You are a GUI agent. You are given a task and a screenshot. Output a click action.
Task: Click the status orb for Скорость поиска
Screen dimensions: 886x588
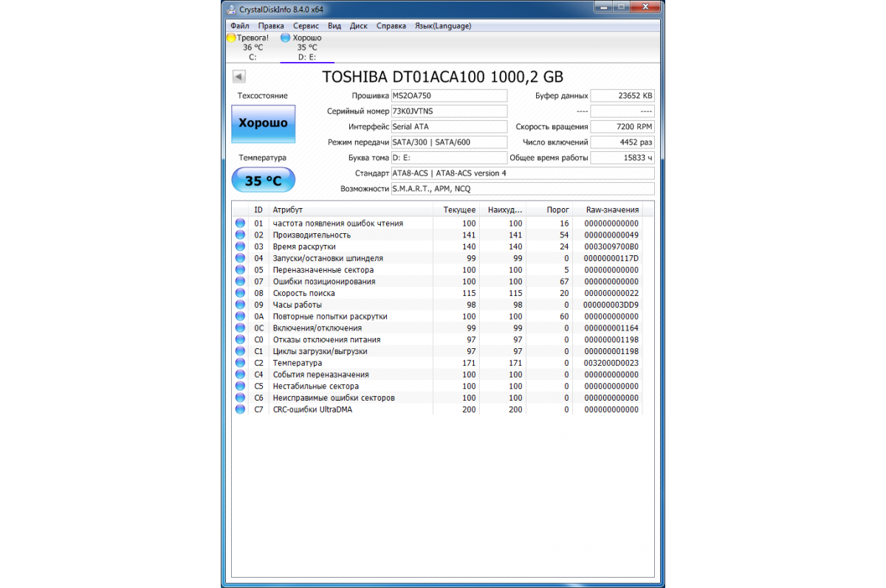point(240,293)
